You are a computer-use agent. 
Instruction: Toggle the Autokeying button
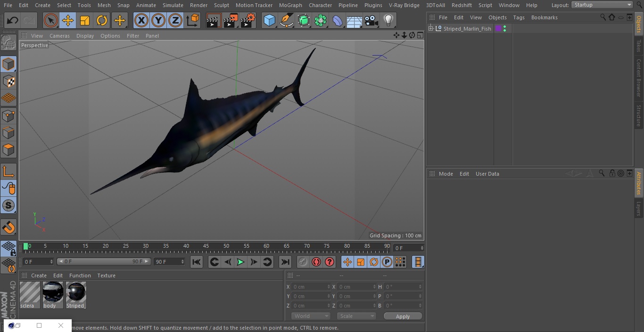point(316,262)
